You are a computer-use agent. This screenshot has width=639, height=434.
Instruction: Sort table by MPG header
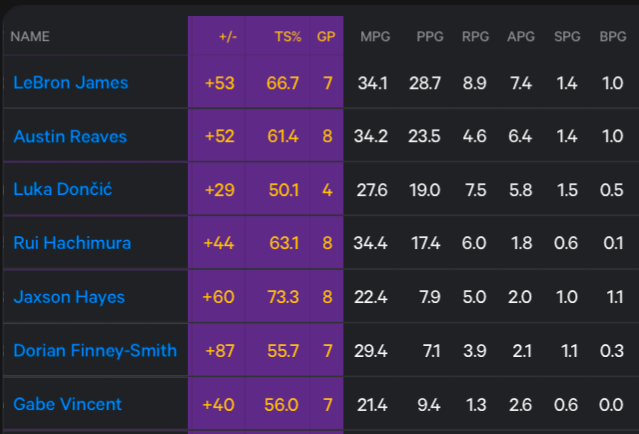click(375, 37)
